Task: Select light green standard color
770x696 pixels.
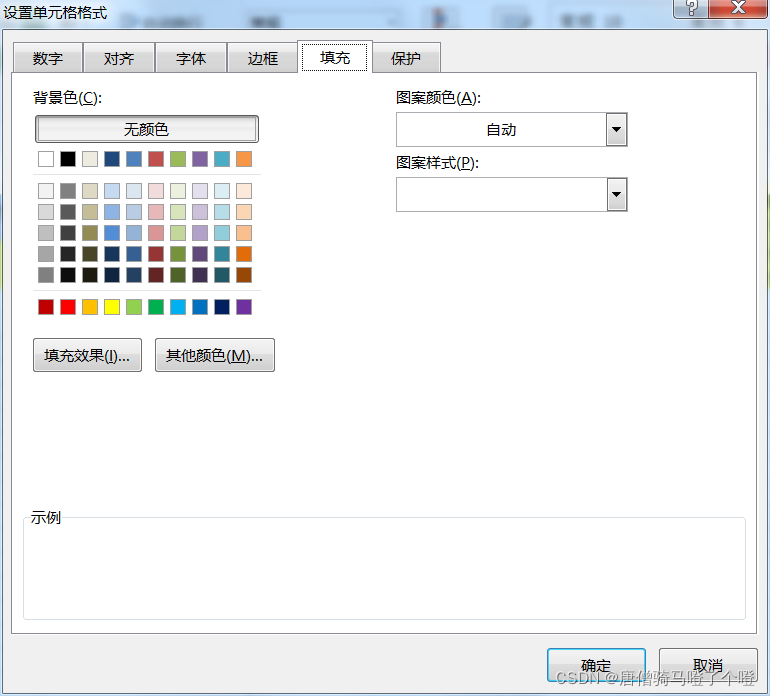Action: (134, 307)
